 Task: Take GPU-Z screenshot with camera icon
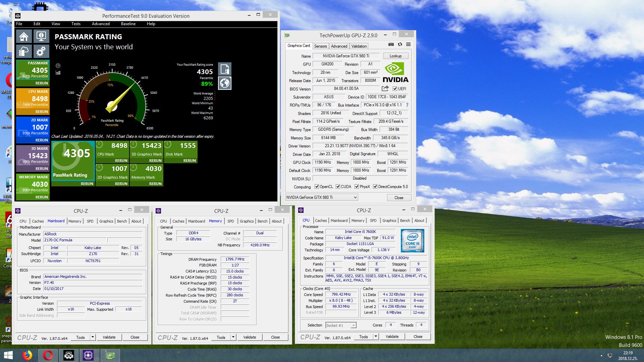click(391, 44)
